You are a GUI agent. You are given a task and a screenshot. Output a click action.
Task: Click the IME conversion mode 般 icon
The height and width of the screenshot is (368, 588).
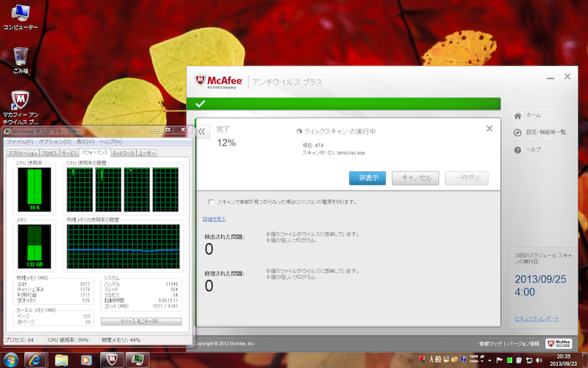click(x=438, y=360)
